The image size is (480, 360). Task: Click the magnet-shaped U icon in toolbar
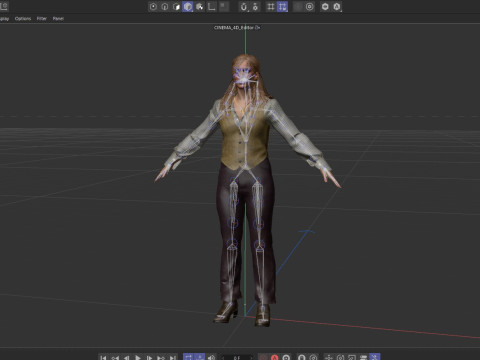(244, 7)
